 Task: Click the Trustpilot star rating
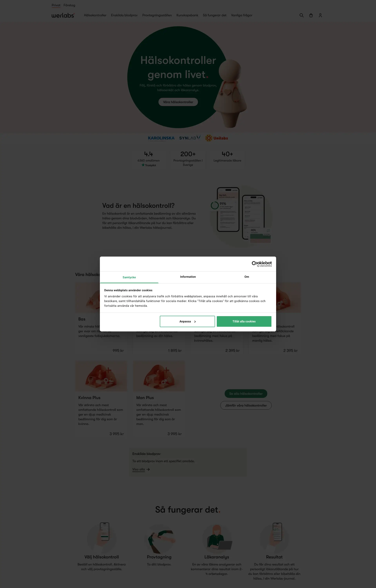coord(149,165)
